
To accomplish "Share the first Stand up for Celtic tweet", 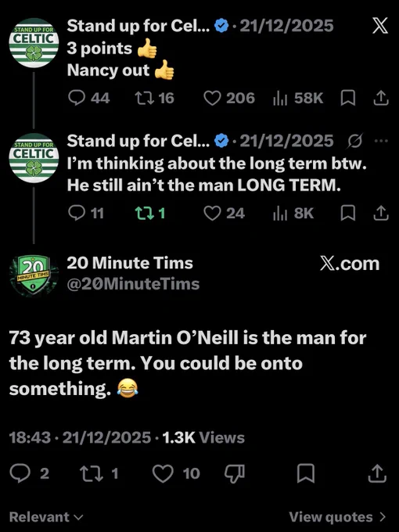I will (x=381, y=99).
